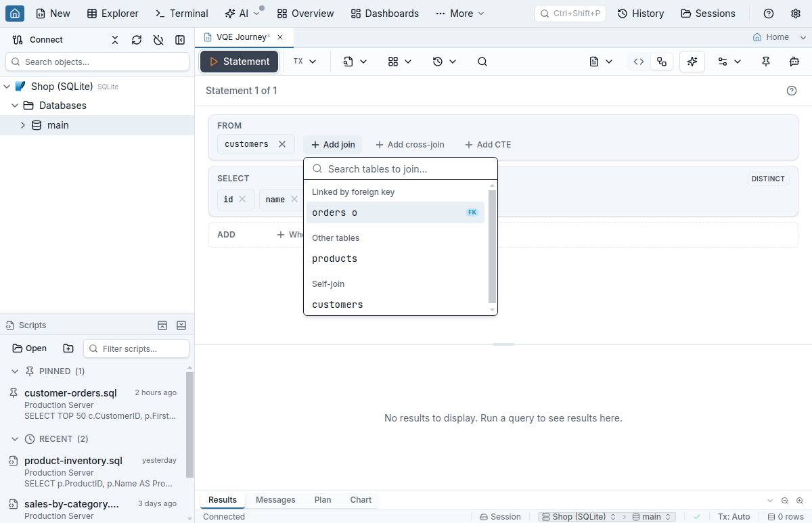Viewport: 812px width, 523px height.
Task: Refresh connections in Connect panel
Action: coord(137,40)
